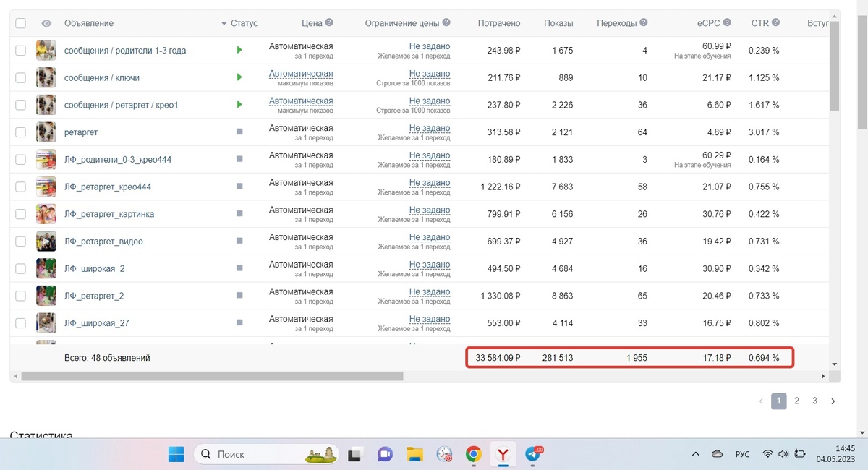Click the volume icon in system tray
868x470 pixels.
pyautogui.click(x=783, y=454)
